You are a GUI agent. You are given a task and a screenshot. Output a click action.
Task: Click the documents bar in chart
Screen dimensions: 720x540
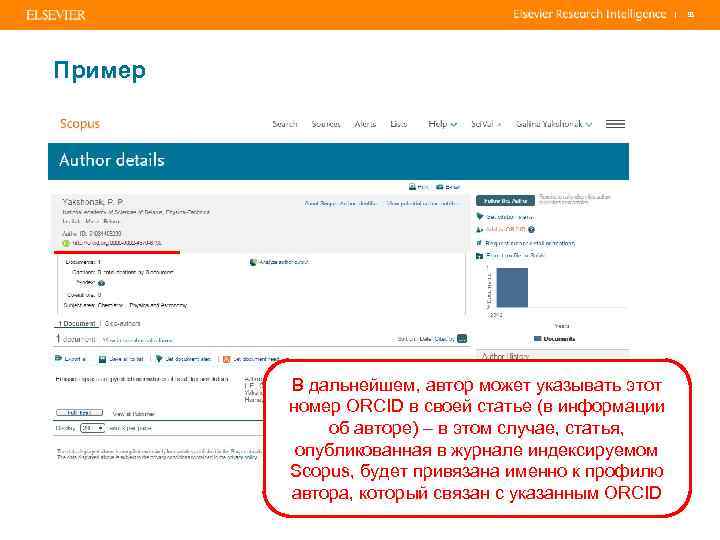(x=512, y=287)
